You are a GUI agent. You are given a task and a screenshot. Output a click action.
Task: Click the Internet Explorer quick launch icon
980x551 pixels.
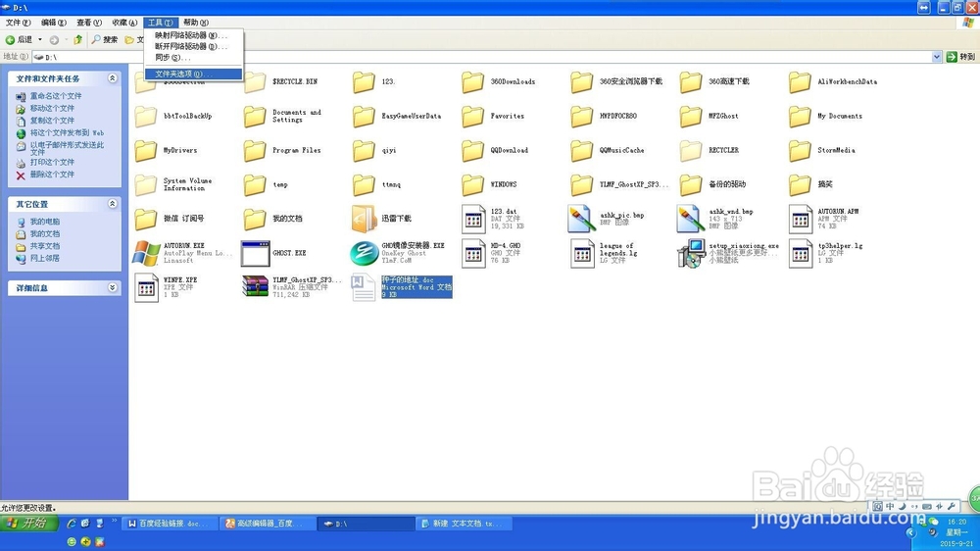coord(72,523)
